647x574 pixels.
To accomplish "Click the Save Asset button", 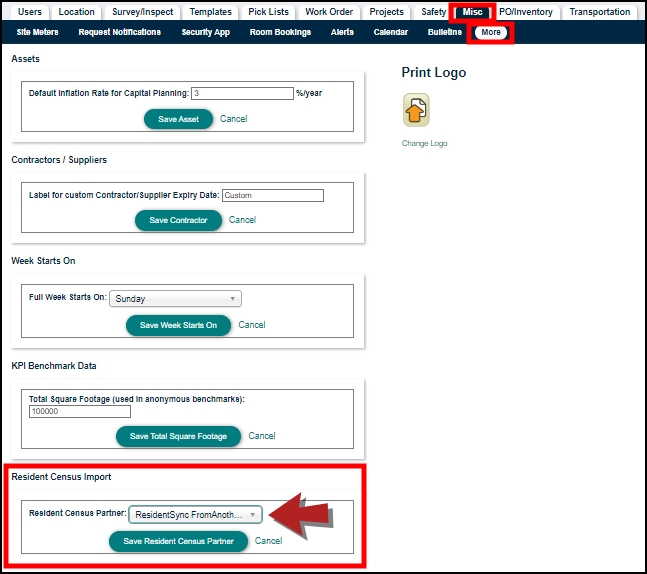I will (x=178, y=119).
